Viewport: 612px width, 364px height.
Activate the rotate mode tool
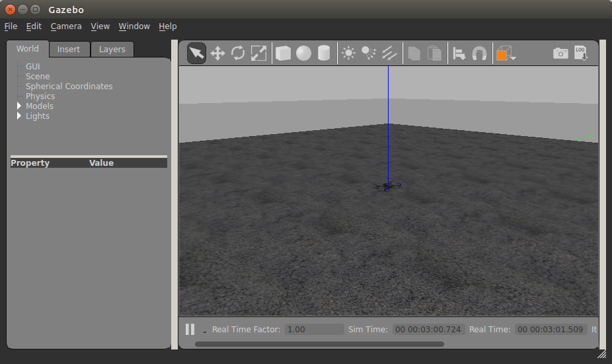(x=238, y=53)
